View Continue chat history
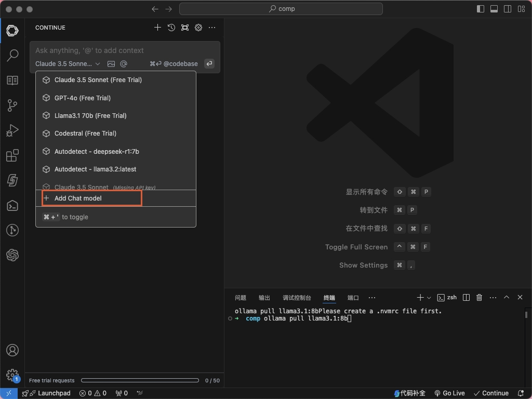The height and width of the screenshot is (399, 532). [x=171, y=28]
